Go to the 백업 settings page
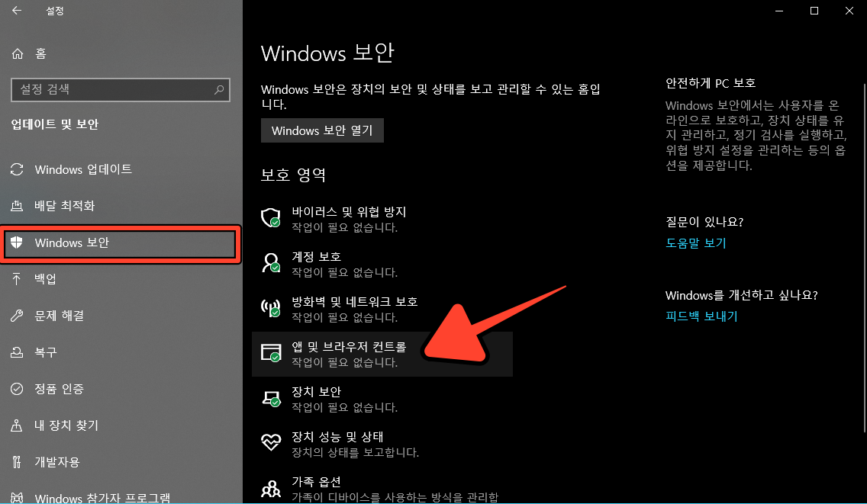This screenshot has width=867, height=504. tap(121, 279)
